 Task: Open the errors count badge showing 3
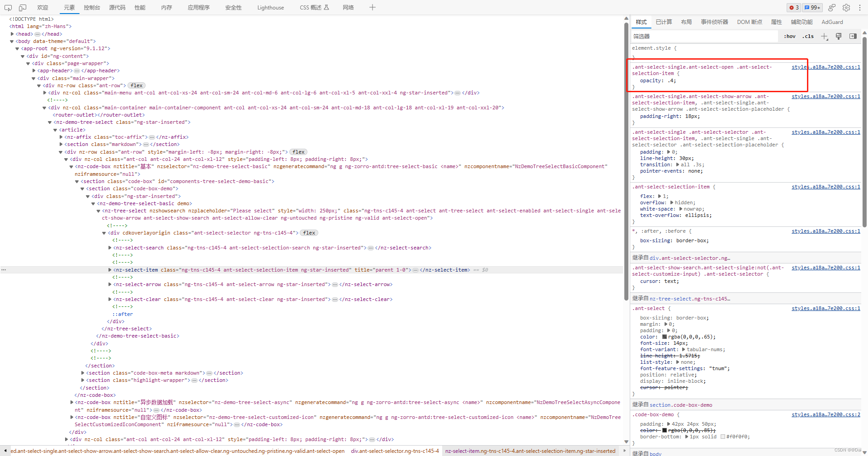point(794,7)
